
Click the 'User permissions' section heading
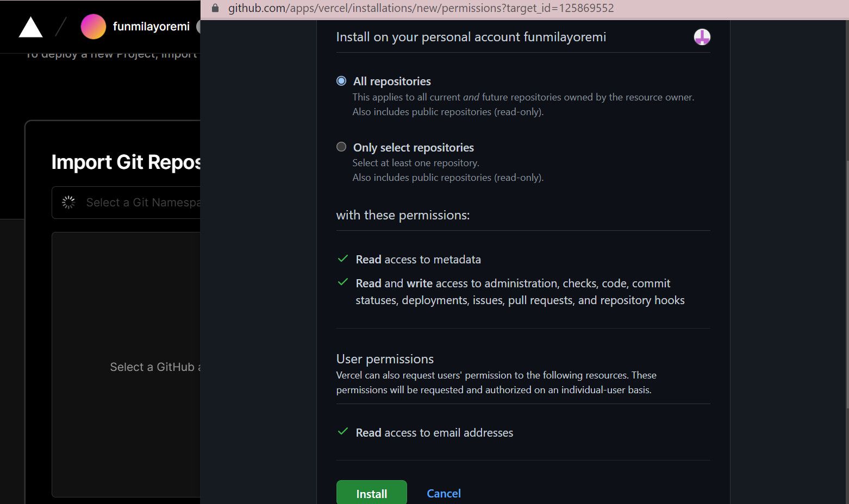[384, 358]
